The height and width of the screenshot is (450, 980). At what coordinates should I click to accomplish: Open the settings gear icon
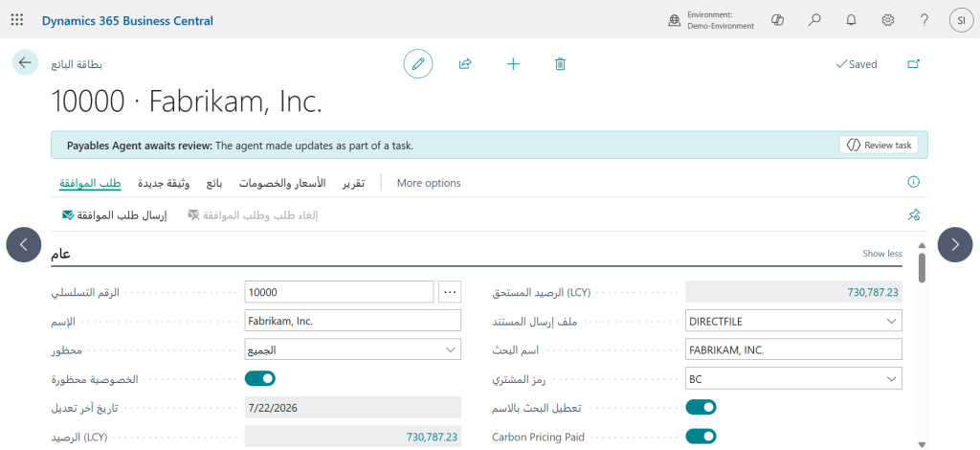[887, 20]
